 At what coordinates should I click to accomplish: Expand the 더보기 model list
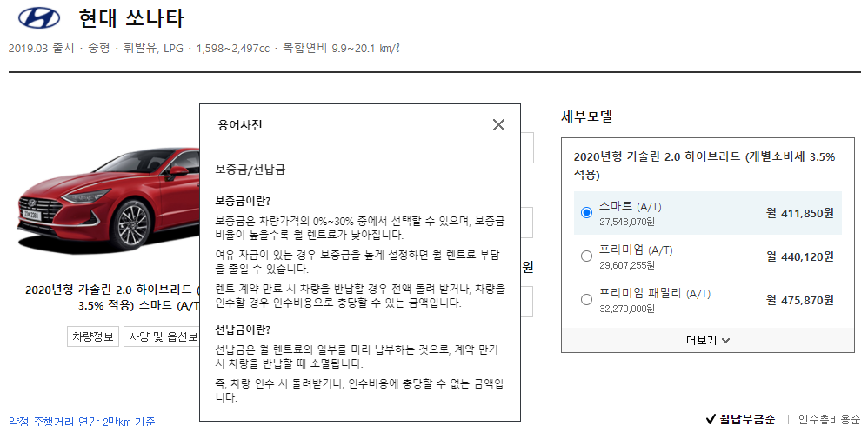click(707, 340)
